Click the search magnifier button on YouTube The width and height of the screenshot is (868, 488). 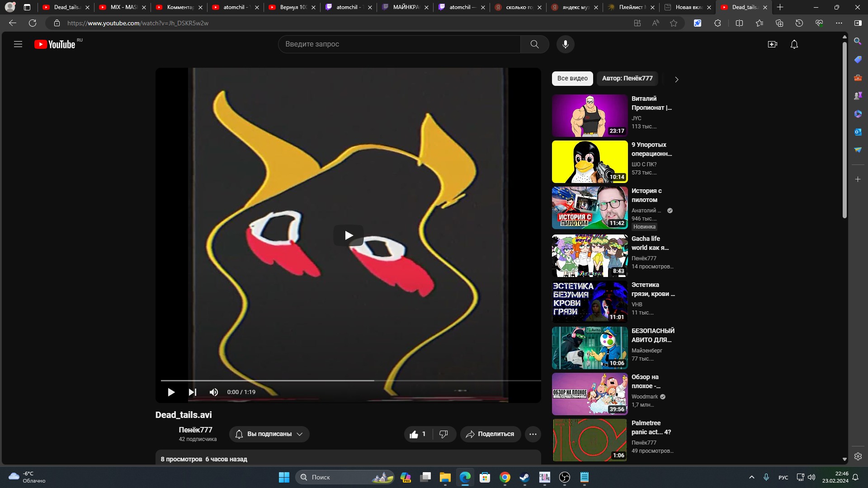(x=534, y=44)
